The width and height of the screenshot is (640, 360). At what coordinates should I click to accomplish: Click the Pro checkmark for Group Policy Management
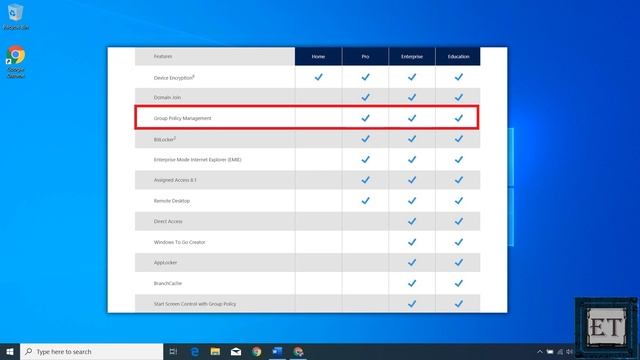click(365, 118)
